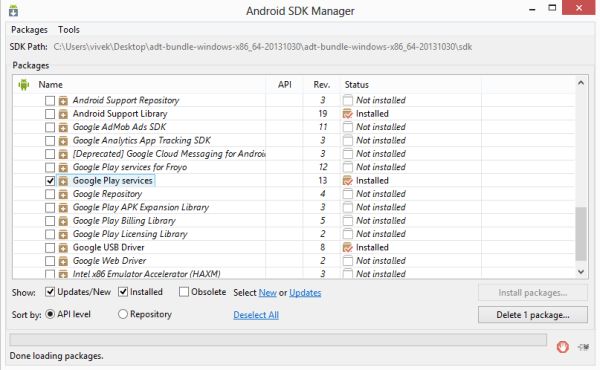Check the Google USB Driver checkbox
Viewport: 600px width, 370px height.
pyautogui.click(x=50, y=248)
